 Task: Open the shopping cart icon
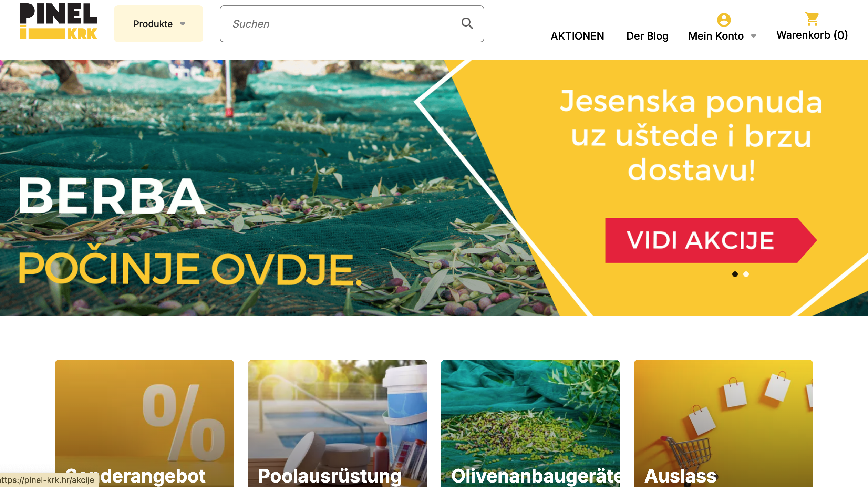tap(812, 19)
